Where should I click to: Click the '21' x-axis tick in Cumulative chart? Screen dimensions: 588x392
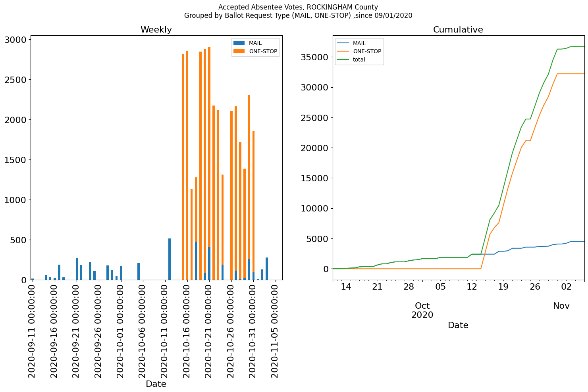378,286
